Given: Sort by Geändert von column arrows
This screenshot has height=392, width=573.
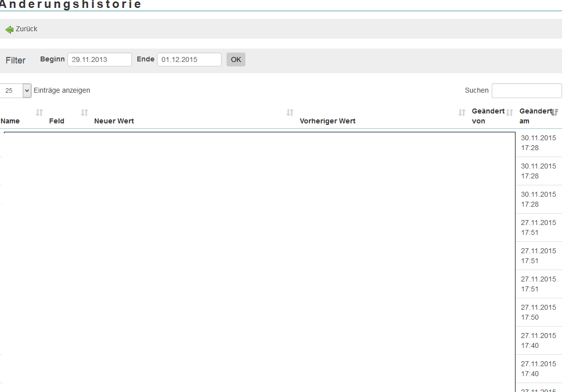Looking at the screenshot, I should (x=510, y=112).
